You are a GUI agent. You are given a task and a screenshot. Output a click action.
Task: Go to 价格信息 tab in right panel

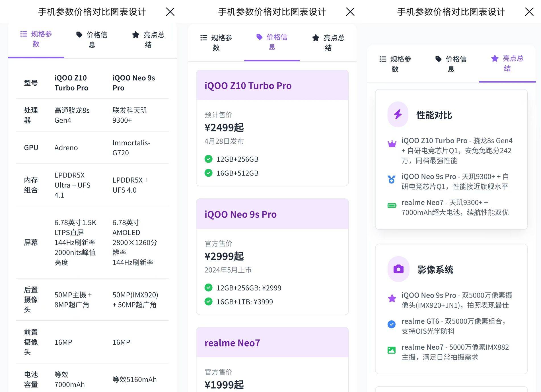coord(451,64)
